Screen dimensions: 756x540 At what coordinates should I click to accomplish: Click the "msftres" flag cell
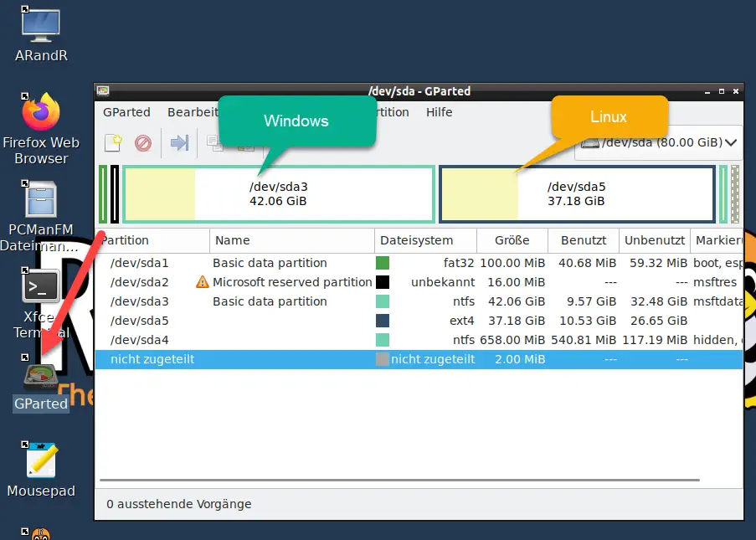pyautogui.click(x=715, y=282)
